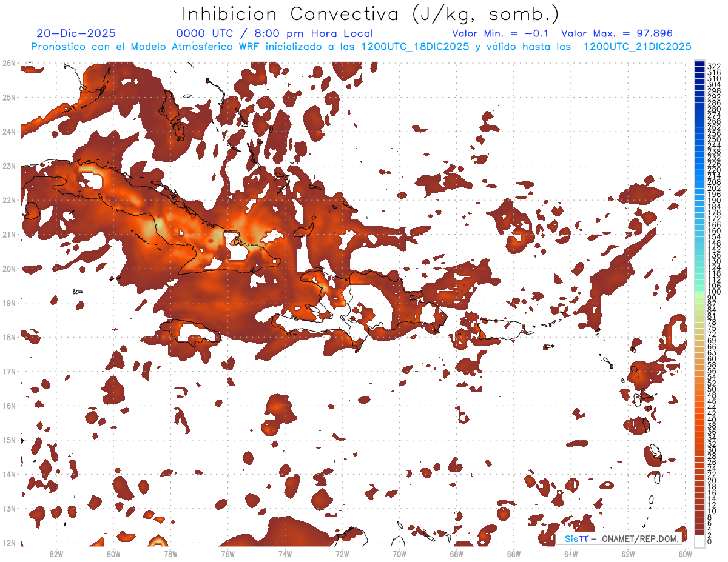
Task: Click the 21N latitude label
Action: click(x=8, y=234)
